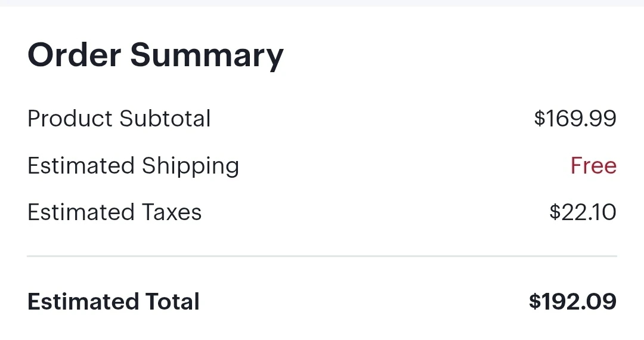This screenshot has height=340, width=644.
Task: Click the $169.99 subtotal amount
Action: pos(575,118)
